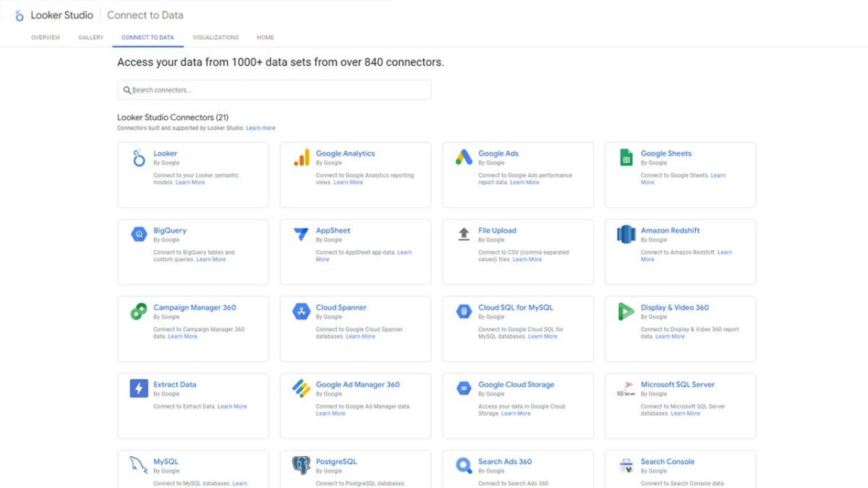This screenshot has height=488, width=868.
Task: Click Learn More in BigQuery card
Action: click(x=211, y=259)
